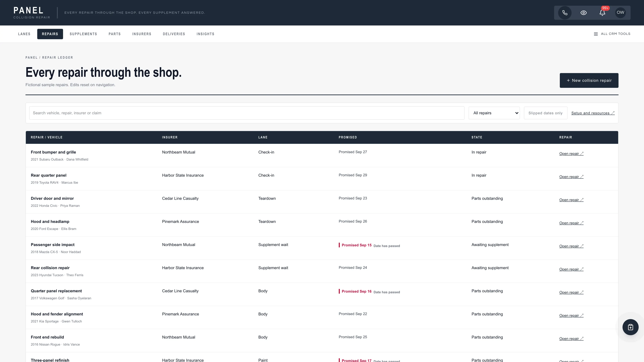Viewport: 644px width, 362px height.
Task: Expand the All repairs dropdown
Action: (x=494, y=113)
